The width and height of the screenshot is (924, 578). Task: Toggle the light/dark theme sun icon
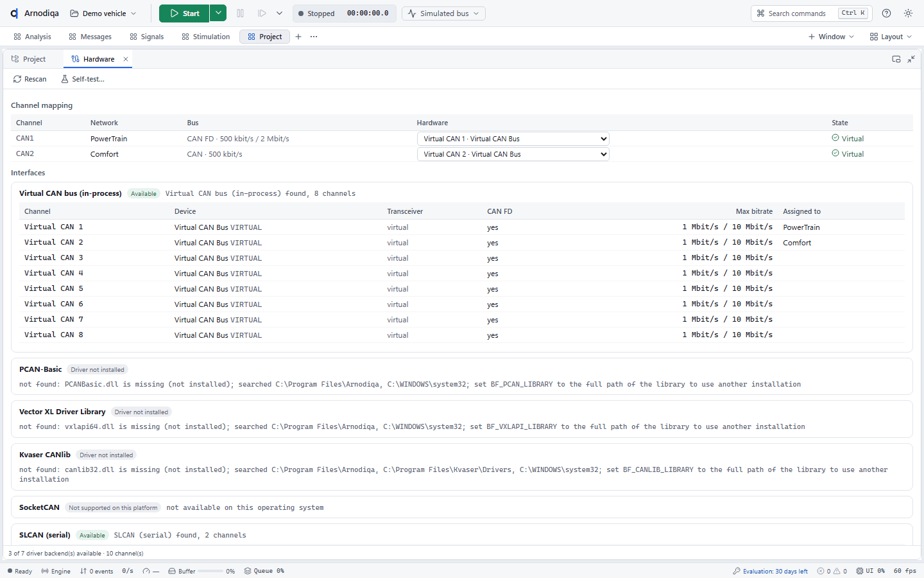click(908, 13)
